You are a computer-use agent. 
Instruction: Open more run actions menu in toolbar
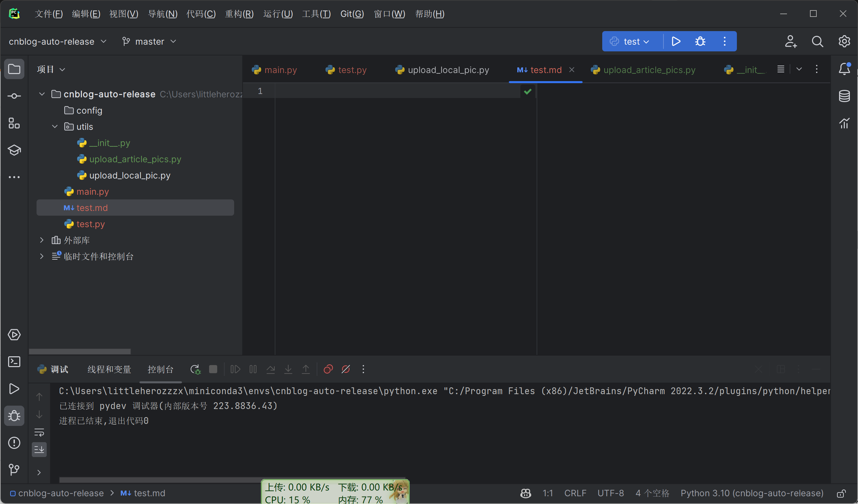point(725,42)
